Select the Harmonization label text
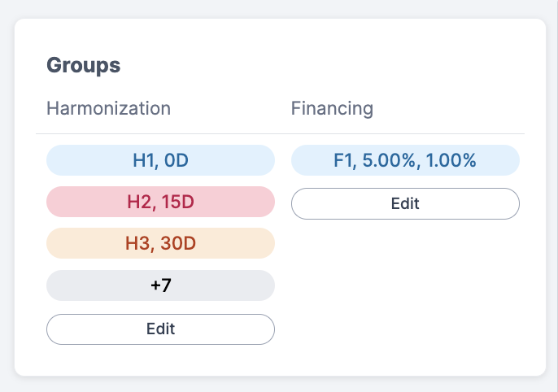 (x=108, y=108)
